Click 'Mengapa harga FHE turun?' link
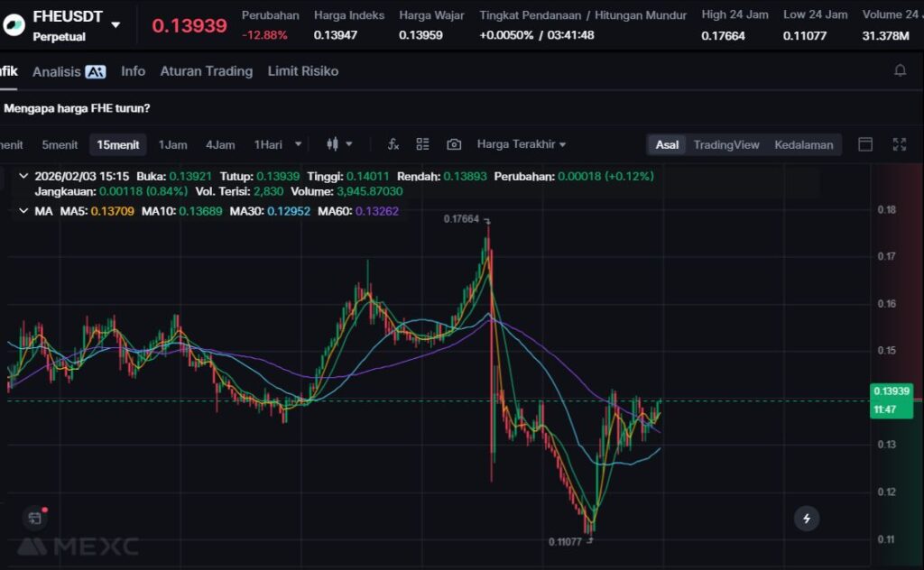 (78, 108)
